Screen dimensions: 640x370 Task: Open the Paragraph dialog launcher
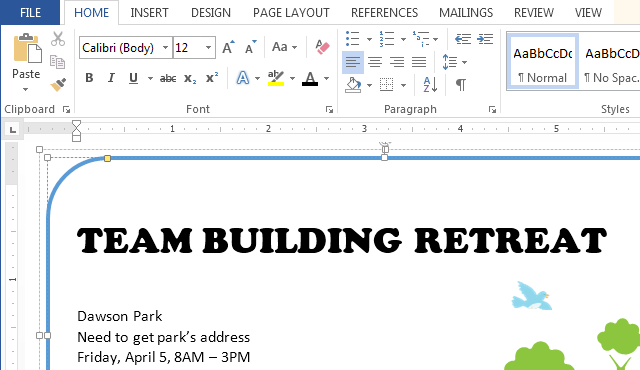click(x=492, y=109)
